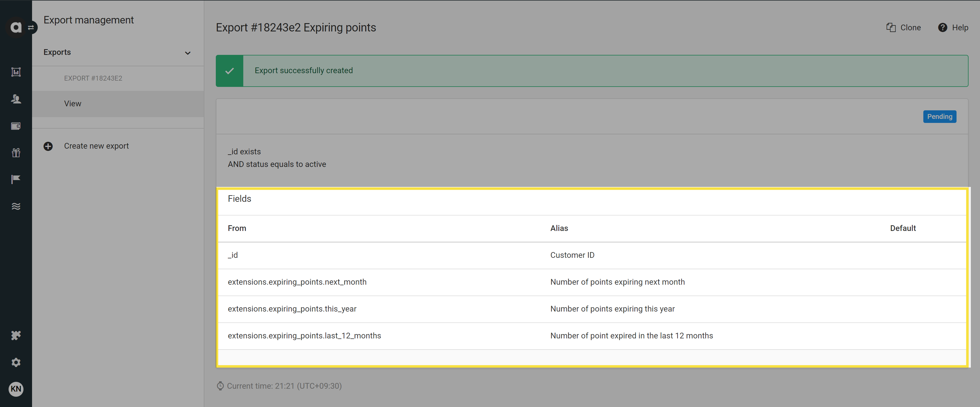The width and height of the screenshot is (980, 407).
Task: Open the campaigns flag sidebar icon
Action: coord(15,179)
